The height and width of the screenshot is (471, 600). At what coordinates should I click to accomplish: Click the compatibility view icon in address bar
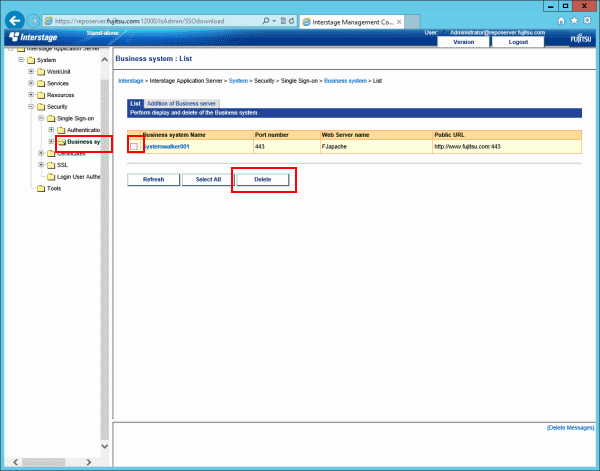(284, 21)
